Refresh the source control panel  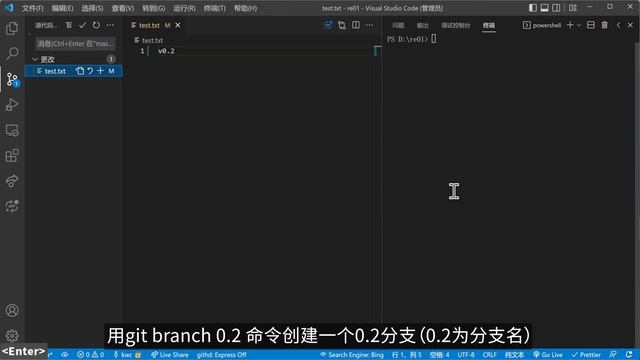(x=96, y=25)
